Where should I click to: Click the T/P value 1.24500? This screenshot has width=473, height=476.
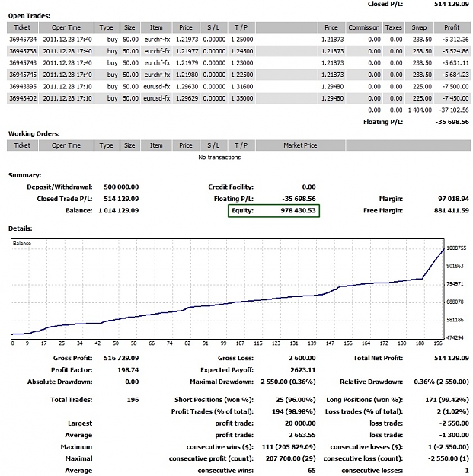[242, 51]
